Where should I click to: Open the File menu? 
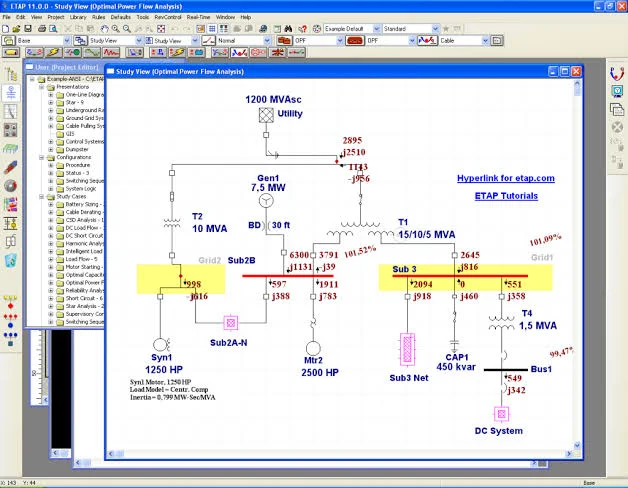(x=6, y=17)
